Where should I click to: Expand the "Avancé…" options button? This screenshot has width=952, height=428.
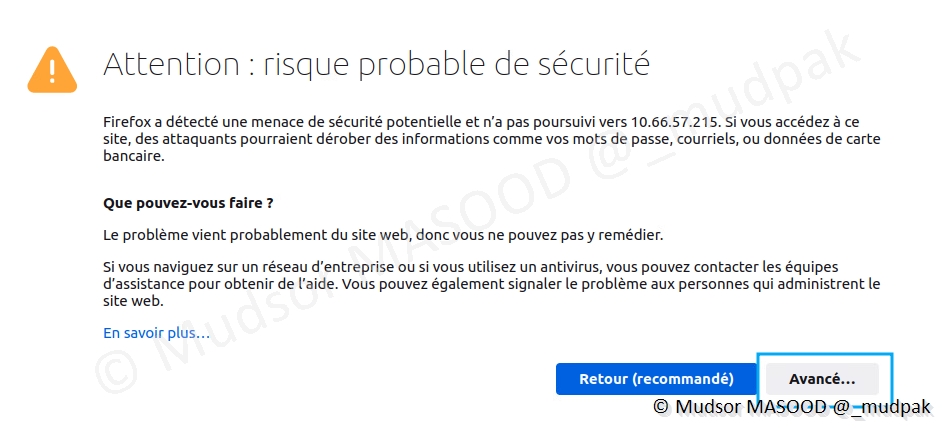(x=822, y=380)
